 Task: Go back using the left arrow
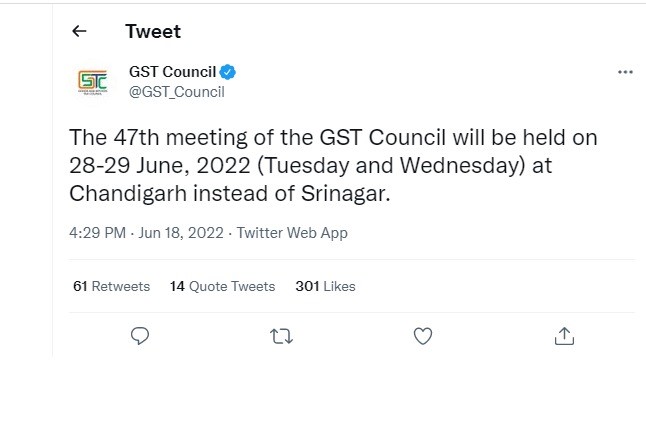(x=80, y=31)
